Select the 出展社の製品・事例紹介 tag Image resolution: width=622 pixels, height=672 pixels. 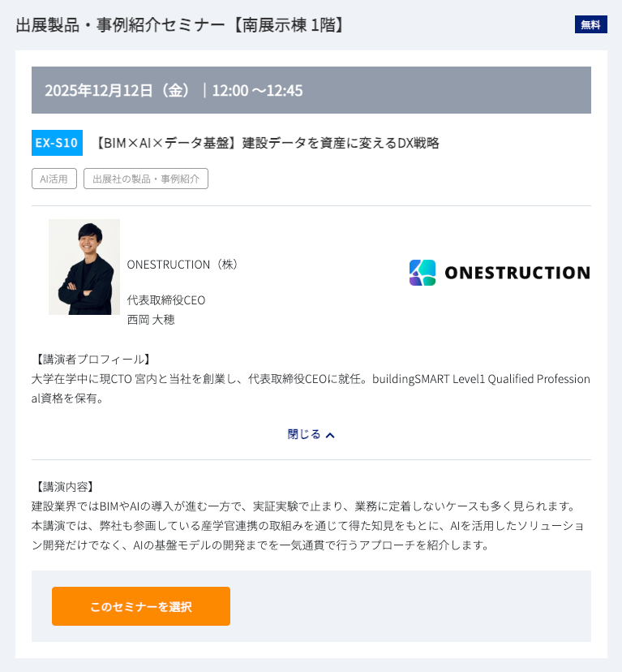(x=146, y=179)
